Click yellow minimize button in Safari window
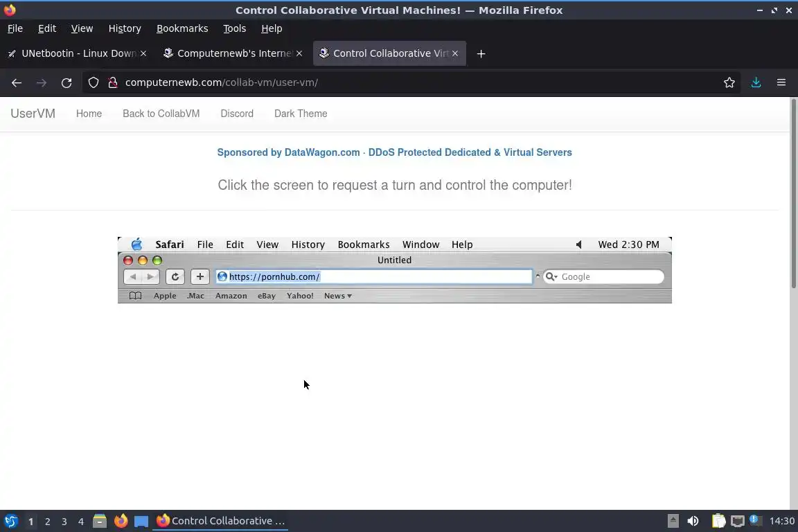798x532 pixels. click(x=143, y=260)
